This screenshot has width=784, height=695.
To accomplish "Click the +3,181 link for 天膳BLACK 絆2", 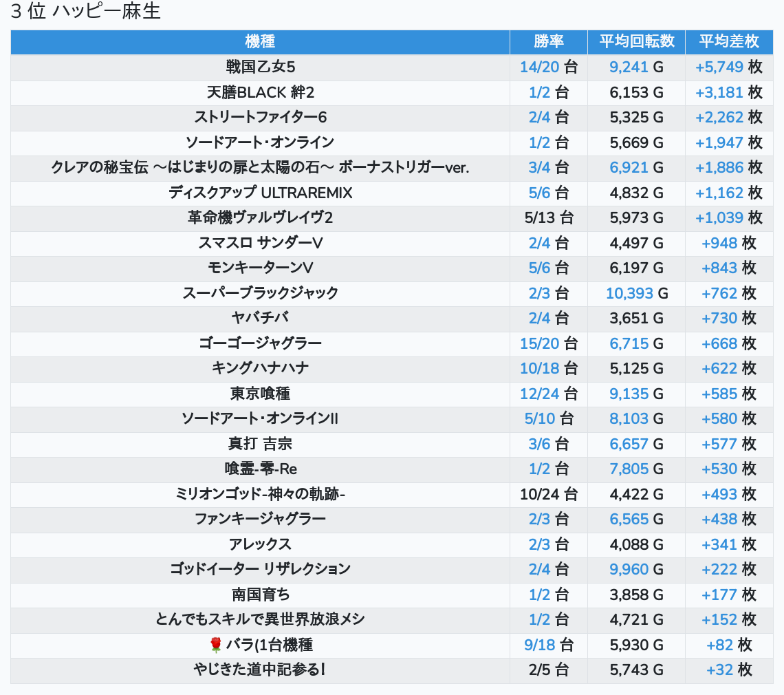I will [x=719, y=93].
